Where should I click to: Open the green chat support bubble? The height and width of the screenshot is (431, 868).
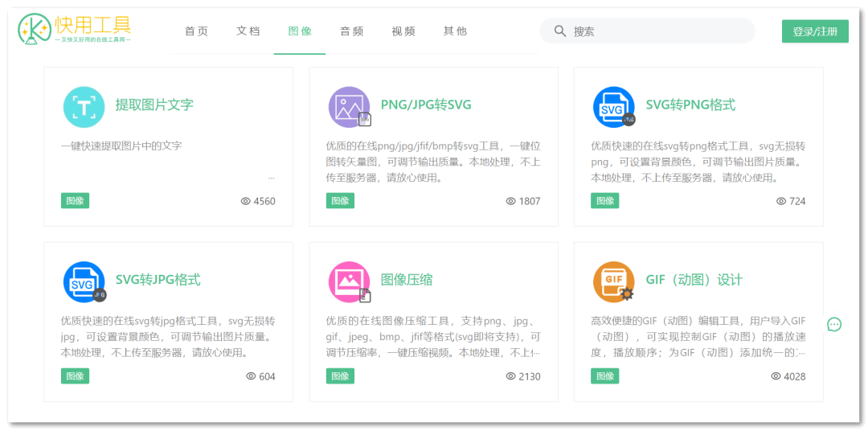834,324
